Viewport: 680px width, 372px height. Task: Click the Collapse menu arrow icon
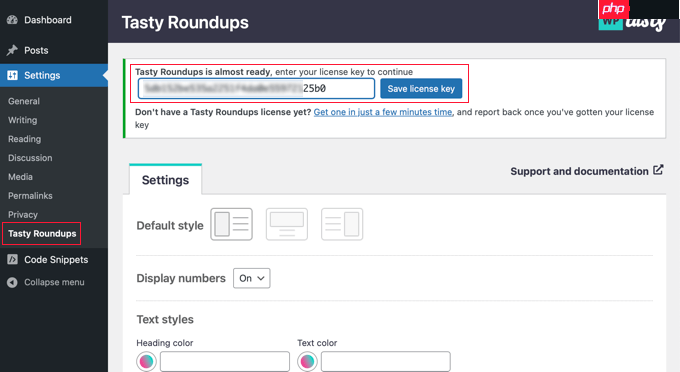[x=12, y=282]
